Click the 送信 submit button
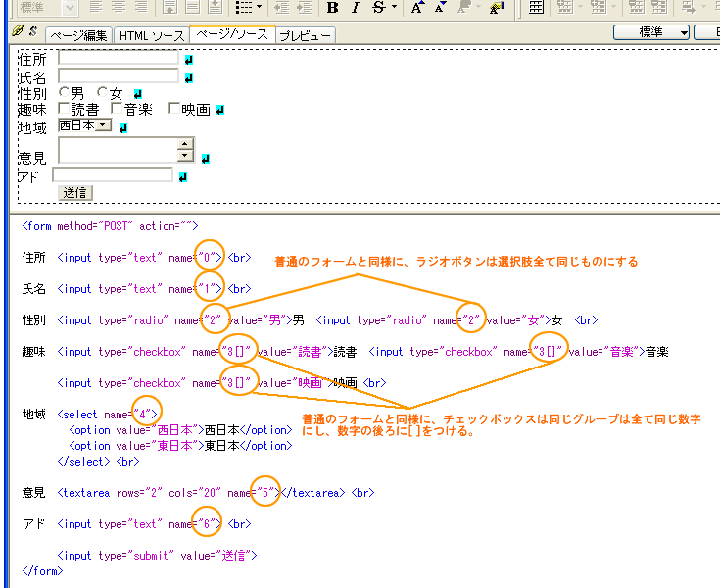This screenshot has width=720, height=588. pyautogui.click(x=74, y=193)
